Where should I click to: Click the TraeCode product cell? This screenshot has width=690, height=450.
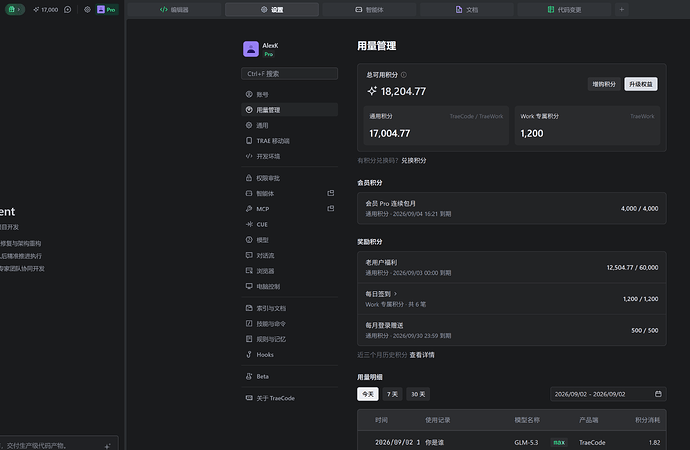[x=592, y=443]
